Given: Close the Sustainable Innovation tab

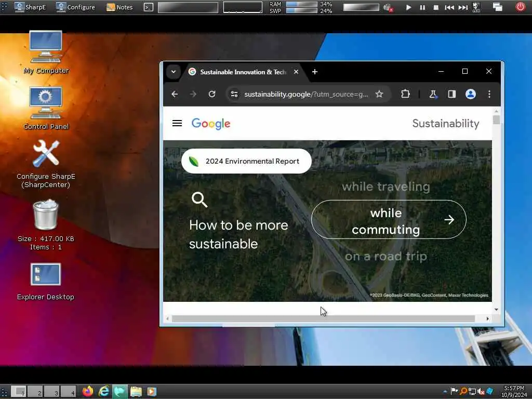Looking at the screenshot, I should 296,72.
